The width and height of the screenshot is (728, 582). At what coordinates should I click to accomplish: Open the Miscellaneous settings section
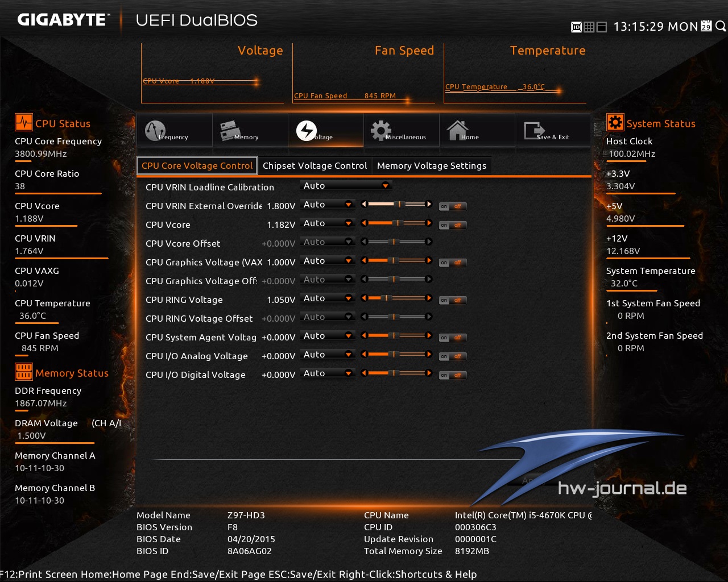point(402,131)
